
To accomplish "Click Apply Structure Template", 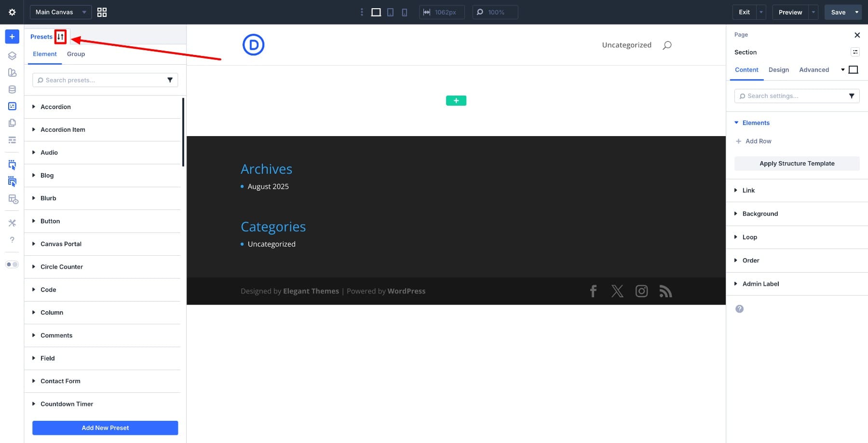I will (x=797, y=163).
